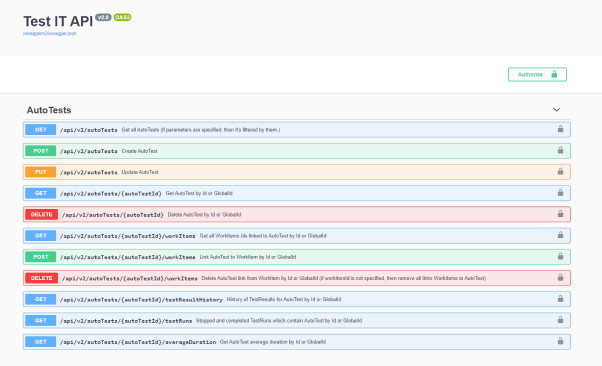
Task: Click the v2.0 version badge
Action: pos(103,17)
